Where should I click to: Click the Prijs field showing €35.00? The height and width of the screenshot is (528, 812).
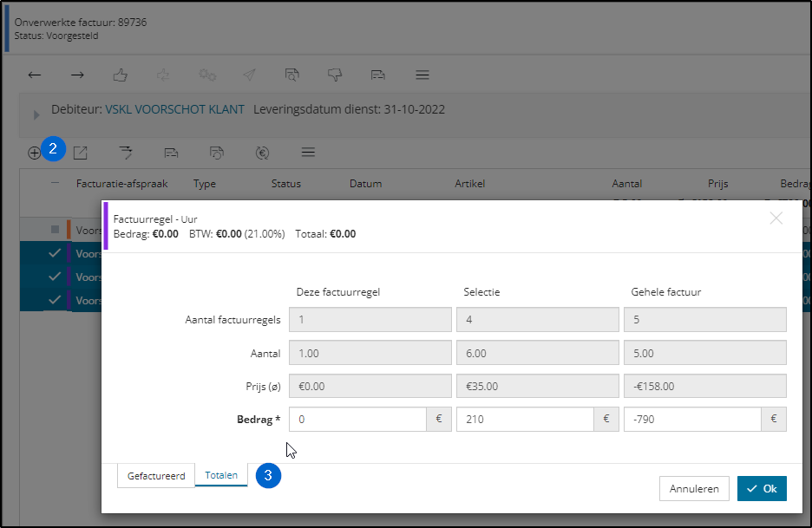pos(538,386)
